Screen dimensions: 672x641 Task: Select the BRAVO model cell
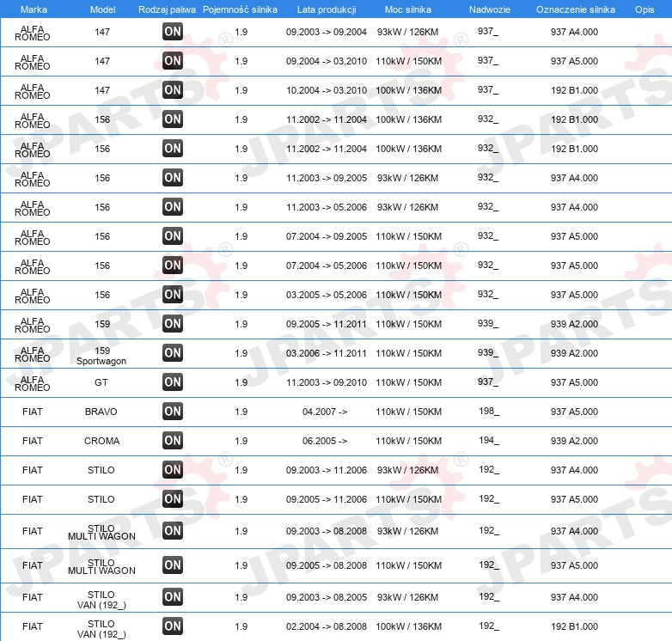tap(101, 412)
